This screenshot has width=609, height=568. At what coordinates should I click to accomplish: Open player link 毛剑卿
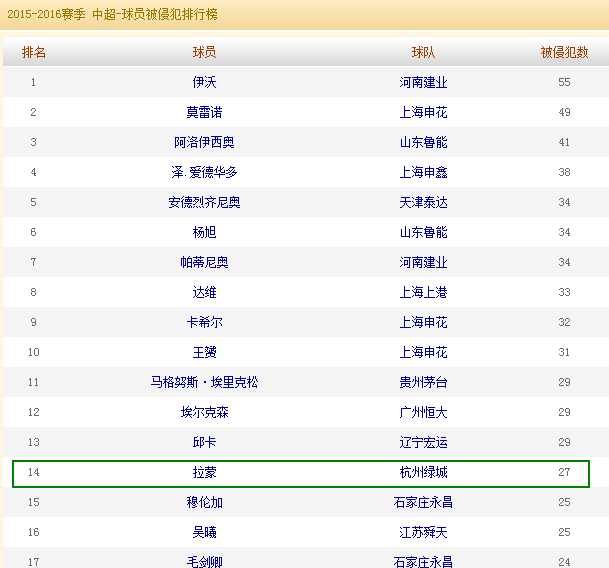coord(204,562)
